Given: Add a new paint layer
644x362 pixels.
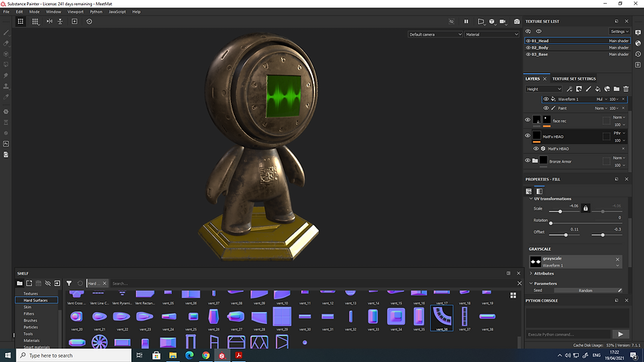Looking at the screenshot, I should point(588,89).
